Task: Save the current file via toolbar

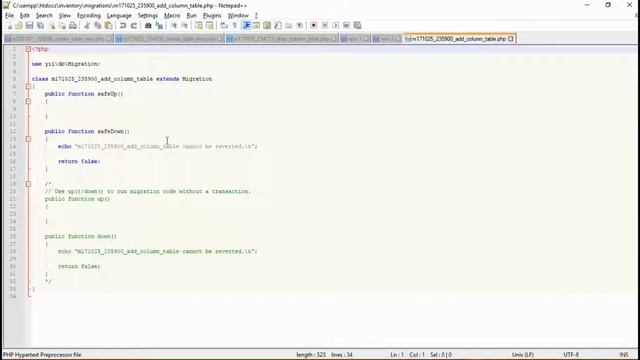Action: click(29, 26)
